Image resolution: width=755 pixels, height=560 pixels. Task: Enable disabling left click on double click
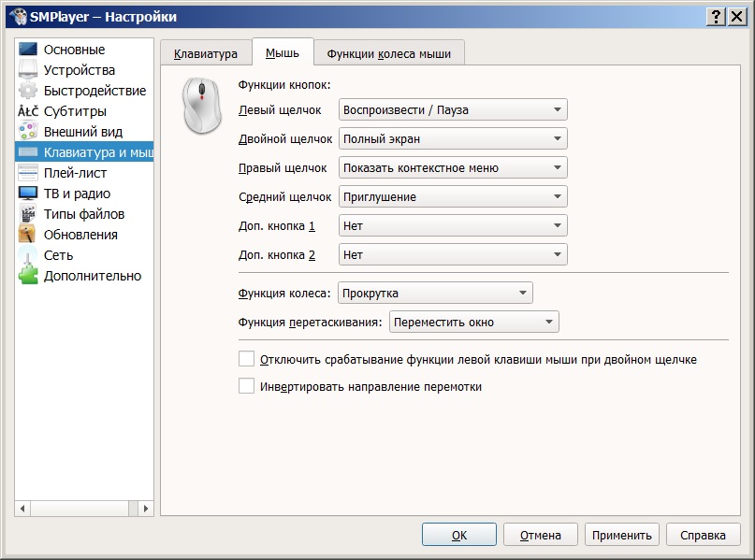click(x=247, y=359)
